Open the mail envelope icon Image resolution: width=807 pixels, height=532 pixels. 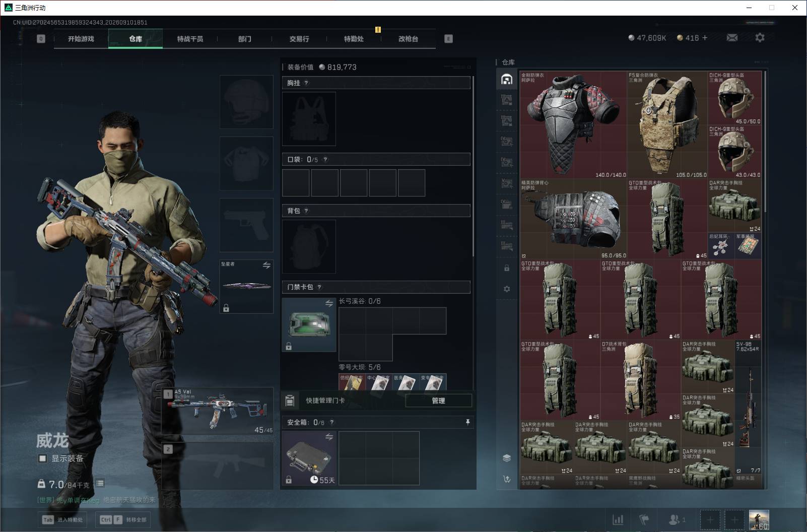tap(732, 38)
